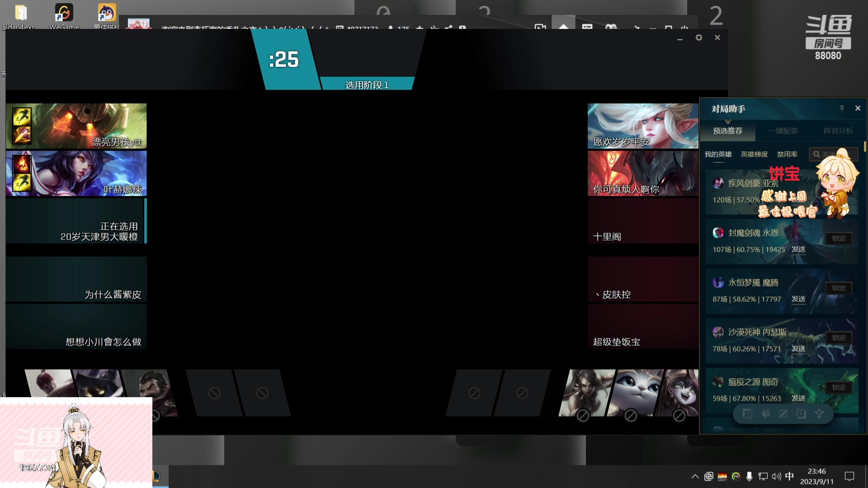Click the fourth square icon in floating bar

pos(801,414)
